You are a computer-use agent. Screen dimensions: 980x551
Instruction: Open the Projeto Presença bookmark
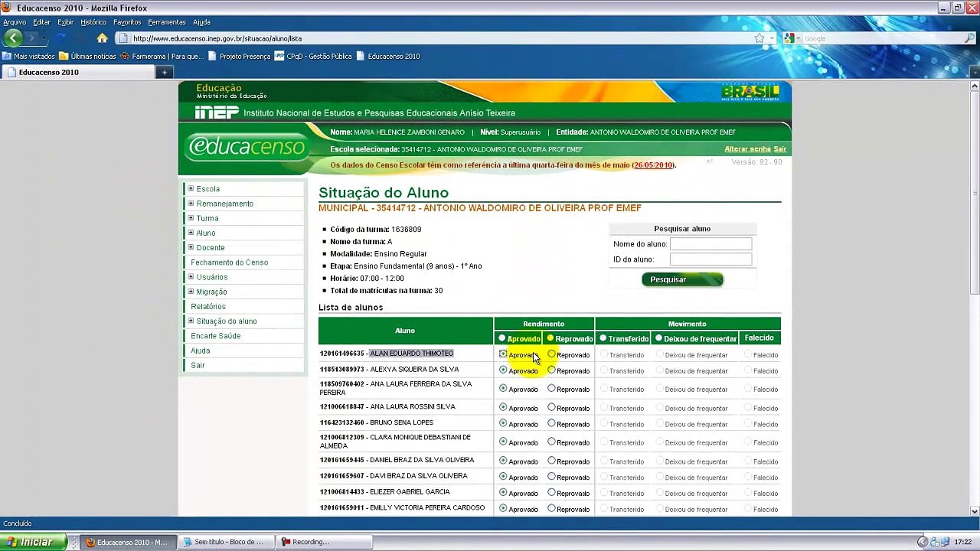[x=239, y=56]
